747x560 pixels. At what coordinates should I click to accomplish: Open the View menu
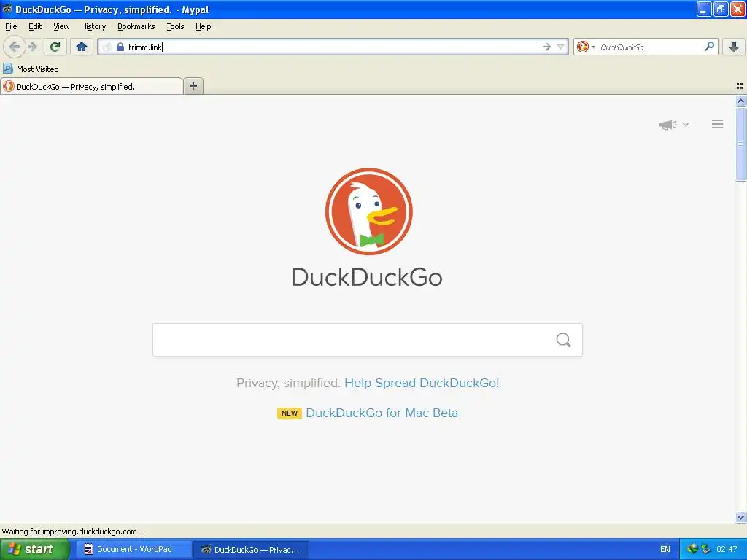tap(61, 26)
